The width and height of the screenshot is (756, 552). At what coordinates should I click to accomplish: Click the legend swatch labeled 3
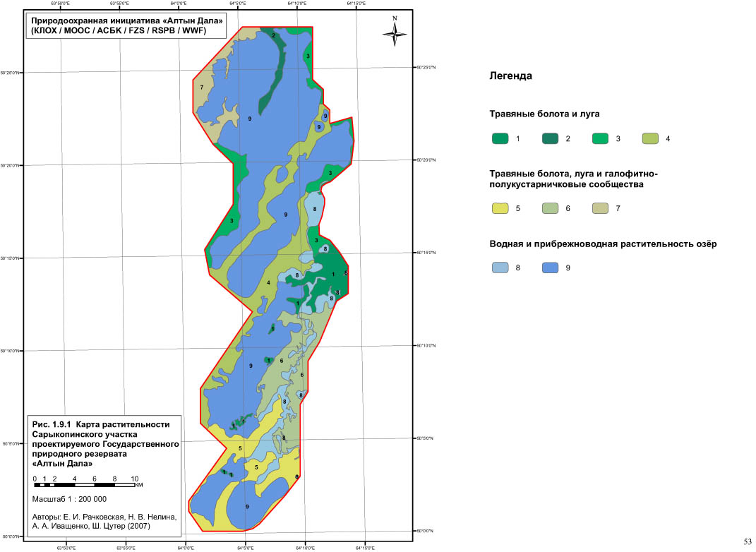pos(601,139)
